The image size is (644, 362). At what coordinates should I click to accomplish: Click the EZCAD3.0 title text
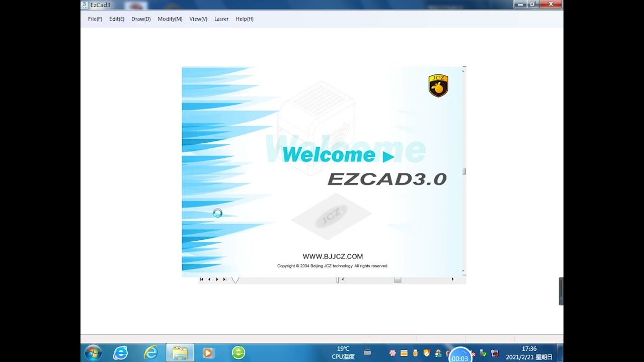pos(387,179)
